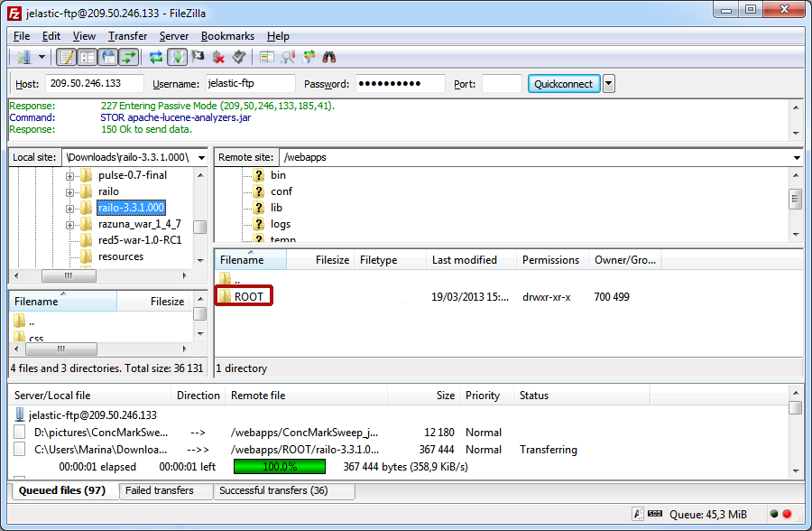Click the Password field
Screen dimensions: 812x531
click(x=400, y=83)
